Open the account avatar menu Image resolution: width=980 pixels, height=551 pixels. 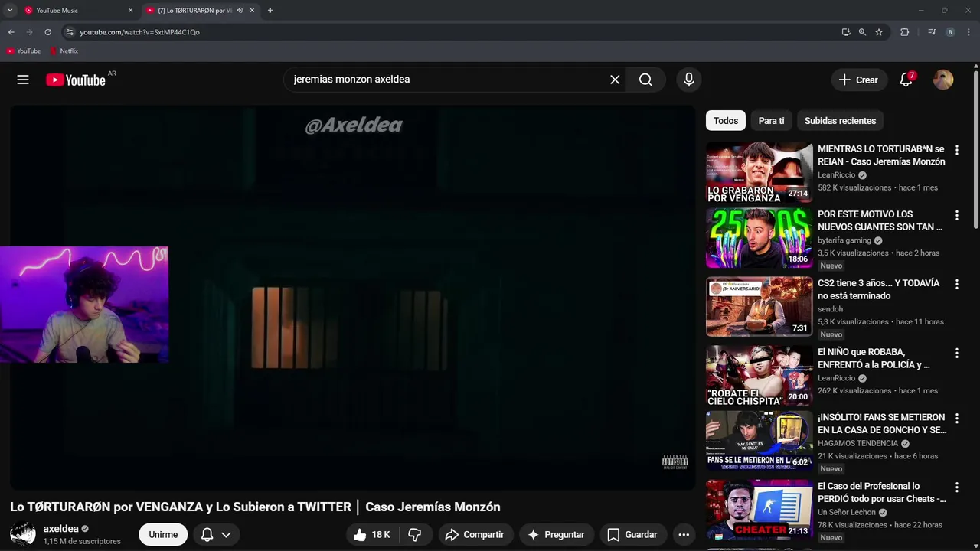943,80
